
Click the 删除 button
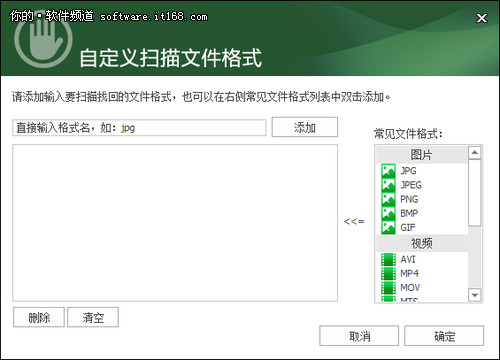(39, 317)
